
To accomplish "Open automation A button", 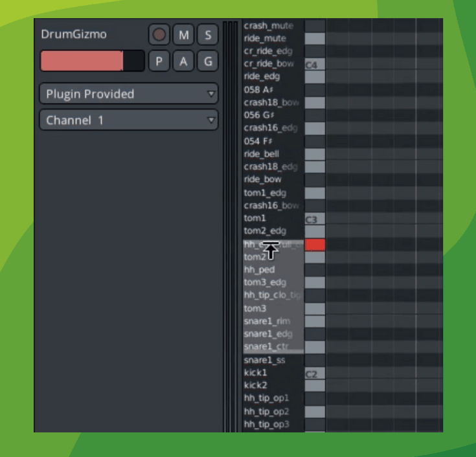I will pos(183,61).
